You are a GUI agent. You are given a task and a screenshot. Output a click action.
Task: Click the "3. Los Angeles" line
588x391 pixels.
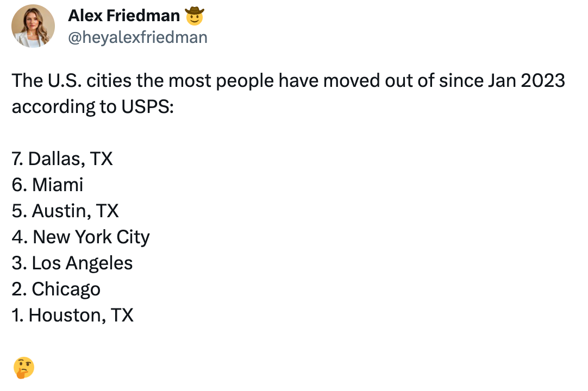click(72, 263)
